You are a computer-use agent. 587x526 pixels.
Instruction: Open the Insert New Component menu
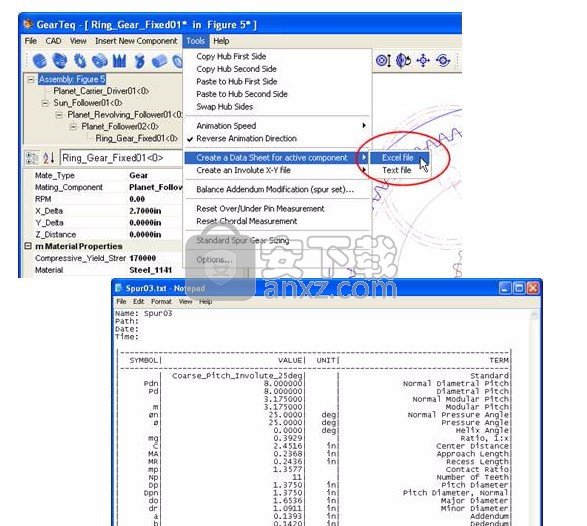(136, 41)
